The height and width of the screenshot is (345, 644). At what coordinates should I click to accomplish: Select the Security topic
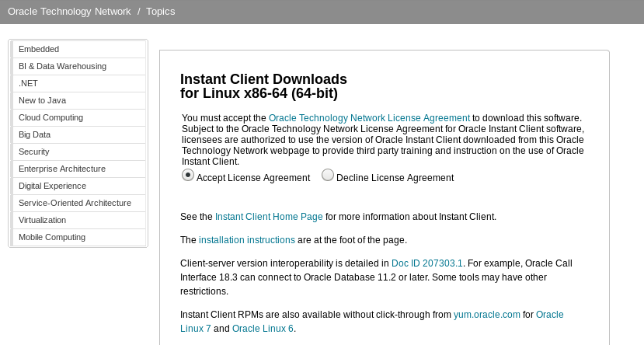78,152
